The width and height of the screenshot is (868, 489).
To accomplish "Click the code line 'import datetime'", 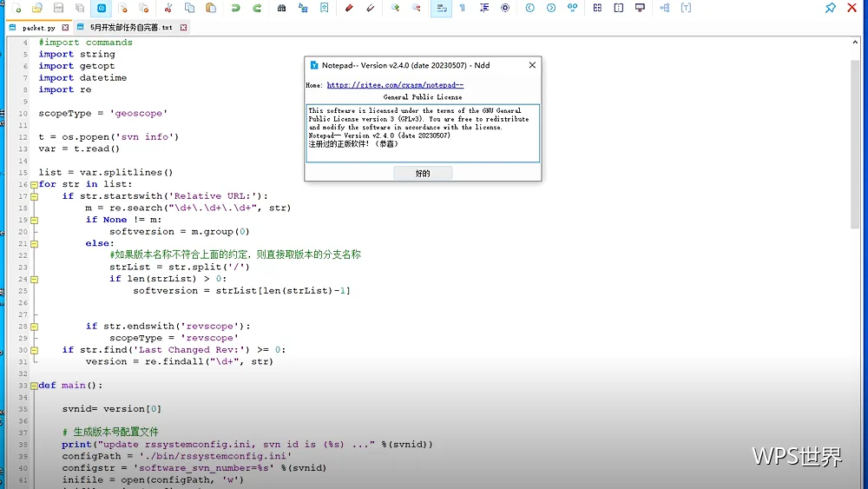I will tap(82, 77).
